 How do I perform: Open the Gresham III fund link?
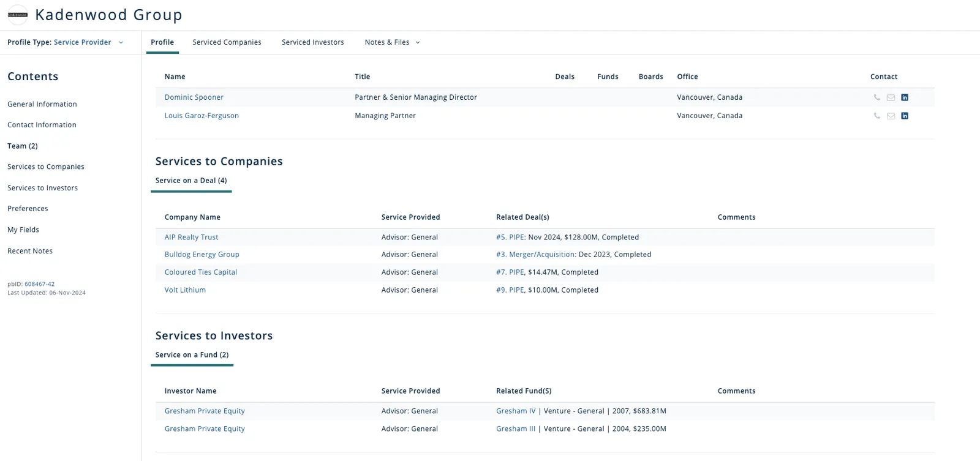pos(516,429)
